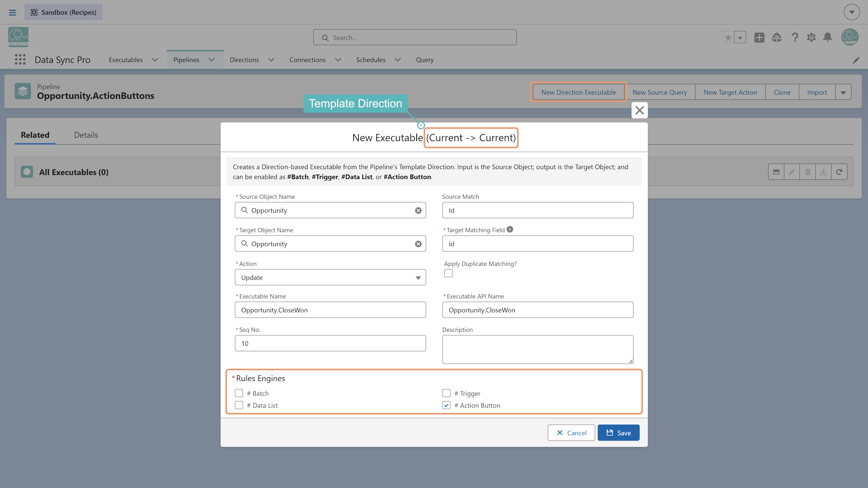
Task: Enable the # Data List rules engine
Action: [239, 405]
